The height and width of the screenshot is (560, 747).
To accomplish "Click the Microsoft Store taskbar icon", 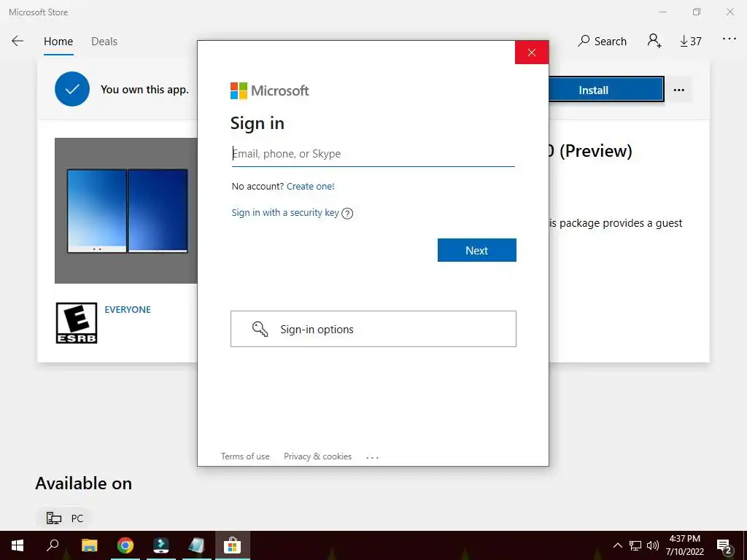I will click(x=233, y=545).
